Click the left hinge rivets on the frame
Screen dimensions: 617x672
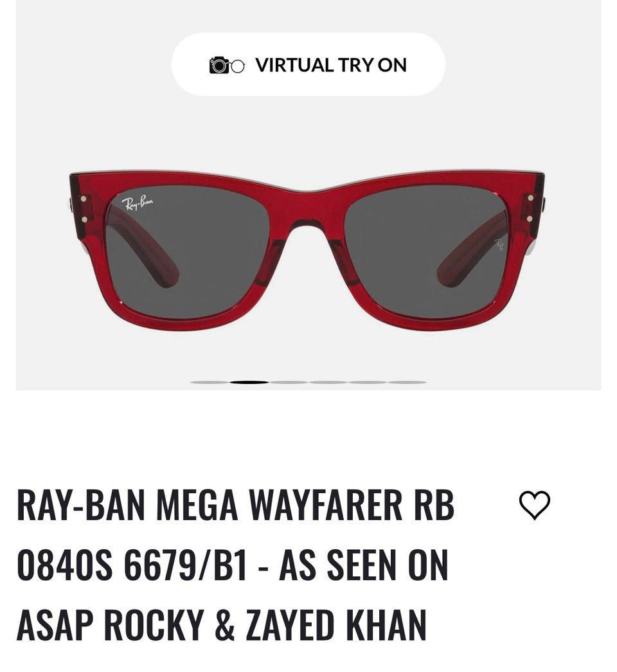pyautogui.click(x=84, y=209)
